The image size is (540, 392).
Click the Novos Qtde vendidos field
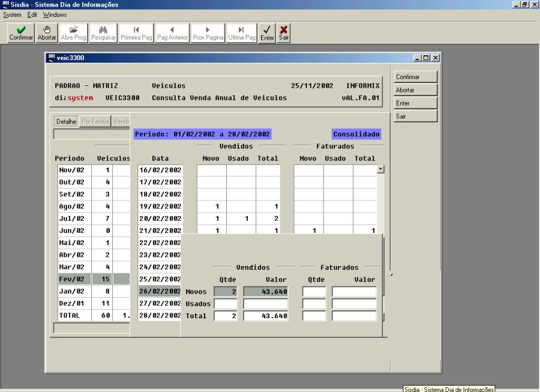pos(226,291)
